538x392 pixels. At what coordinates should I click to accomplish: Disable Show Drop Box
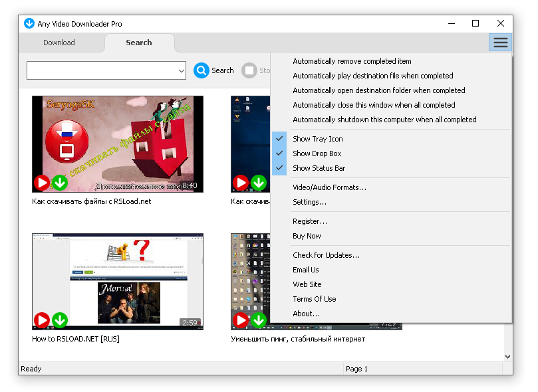click(x=317, y=153)
